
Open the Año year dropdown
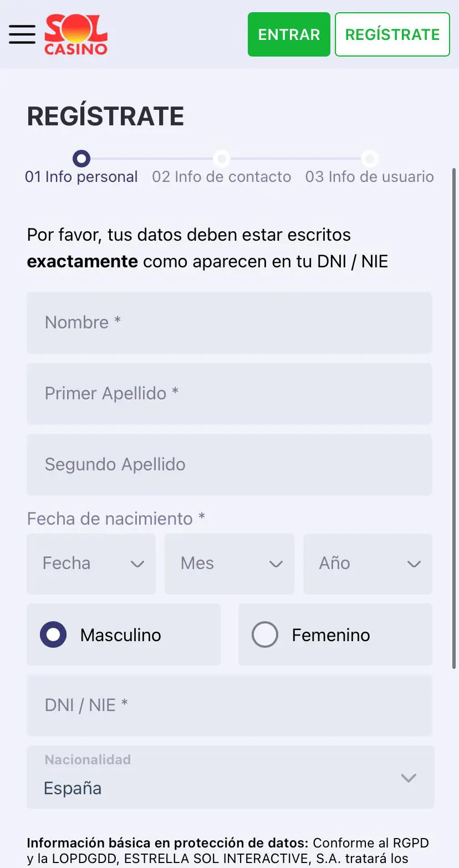[x=368, y=564]
